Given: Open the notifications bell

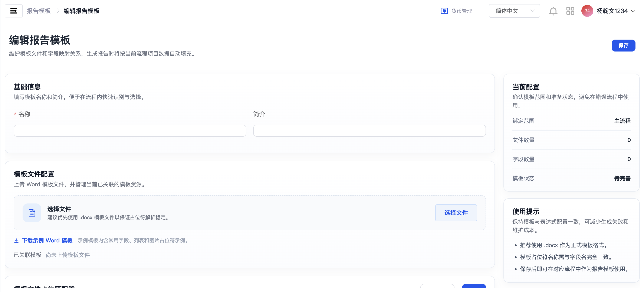Looking at the screenshot, I should click(x=553, y=11).
